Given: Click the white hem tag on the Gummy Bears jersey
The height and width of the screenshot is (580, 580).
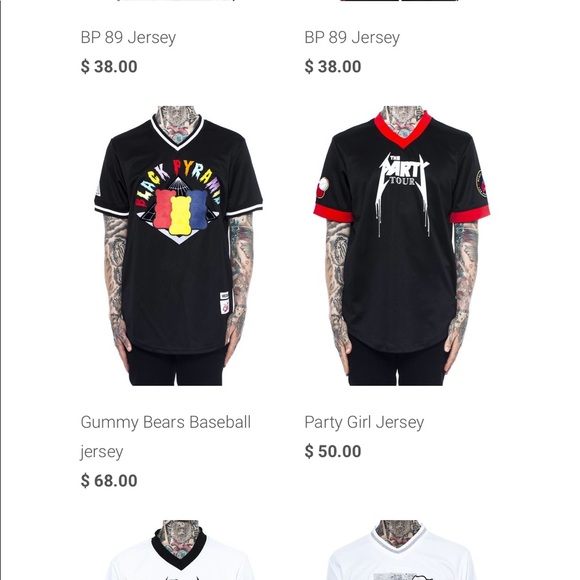Looking at the screenshot, I should (x=224, y=303).
